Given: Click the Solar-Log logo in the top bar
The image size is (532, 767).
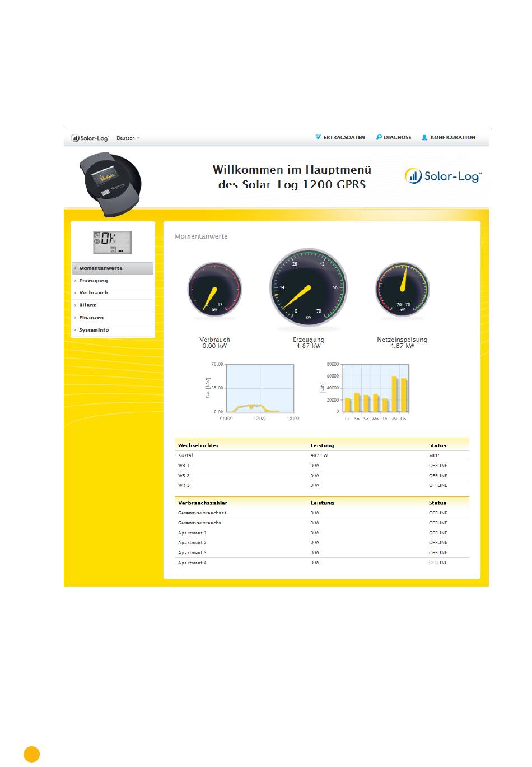Looking at the screenshot, I should click(90, 138).
